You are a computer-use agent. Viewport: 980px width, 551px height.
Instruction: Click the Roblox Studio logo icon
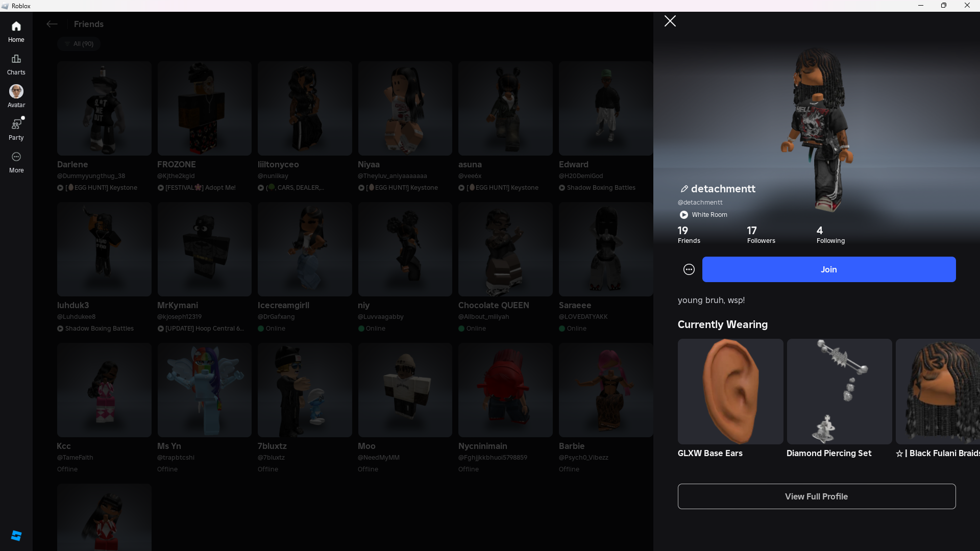point(16,535)
